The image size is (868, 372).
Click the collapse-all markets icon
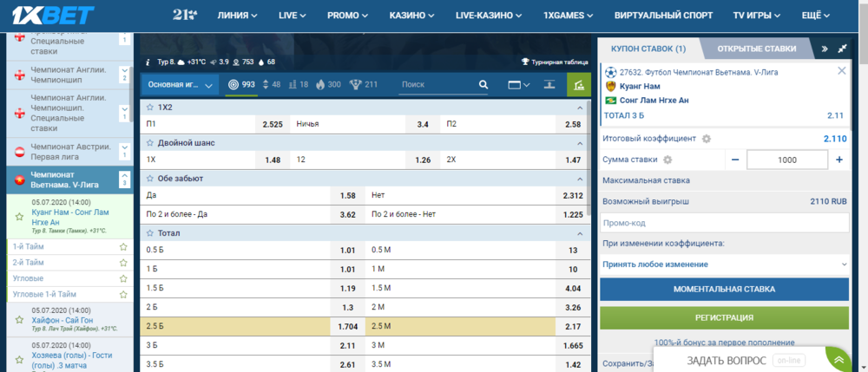[549, 85]
